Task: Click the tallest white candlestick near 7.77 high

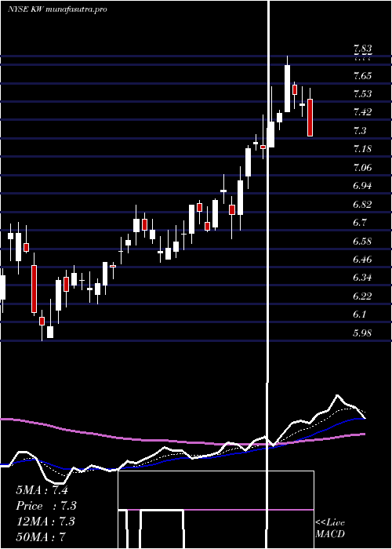Action: point(288,89)
